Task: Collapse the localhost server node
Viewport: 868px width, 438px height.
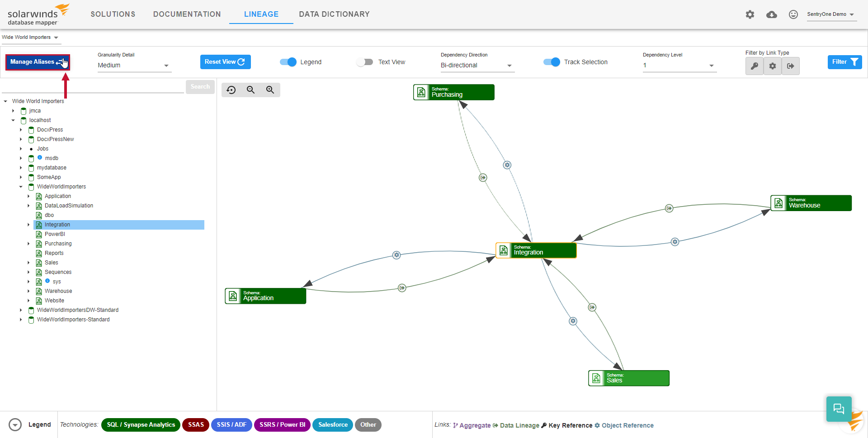Action: pos(13,120)
